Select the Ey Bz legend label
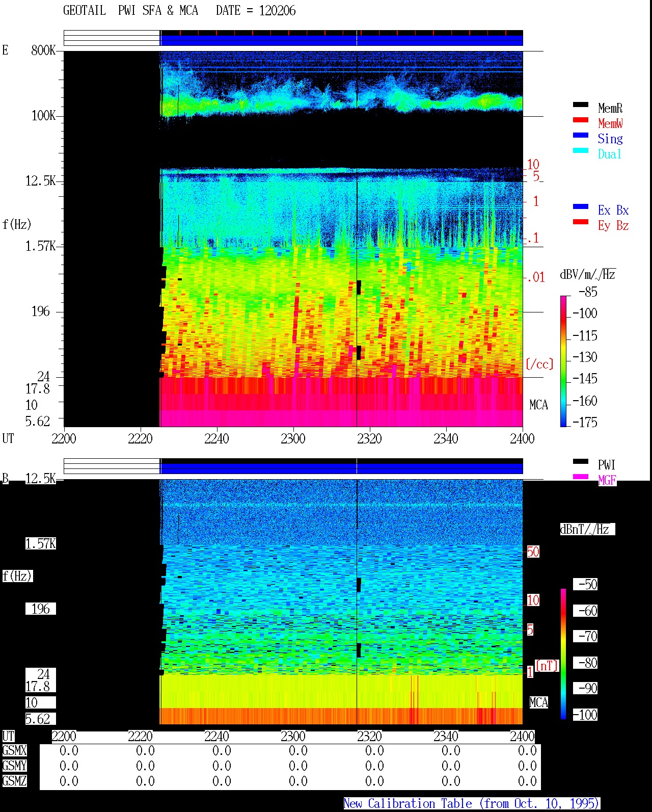 [613, 225]
